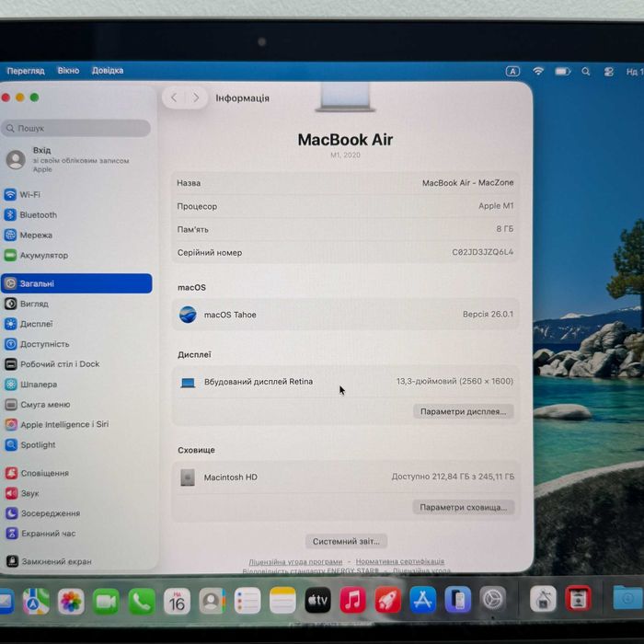The image size is (644, 644).
Task: Click the macOS Tahoe version row
Action: click(x=345, y=315)
